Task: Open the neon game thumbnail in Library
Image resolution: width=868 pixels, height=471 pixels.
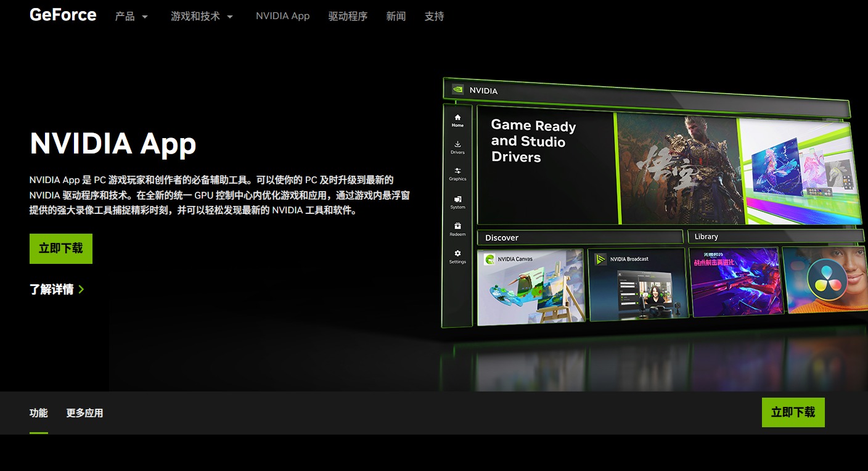Action: point(736,282)
